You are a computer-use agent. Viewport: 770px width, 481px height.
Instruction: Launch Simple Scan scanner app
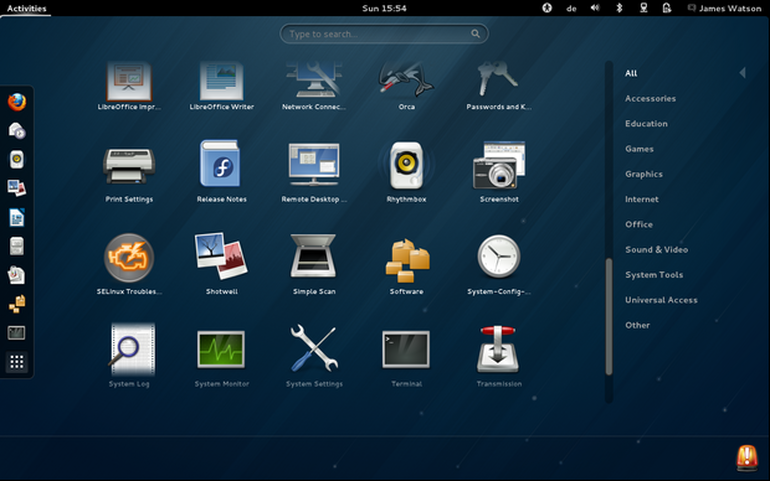[x=314, y=263]
